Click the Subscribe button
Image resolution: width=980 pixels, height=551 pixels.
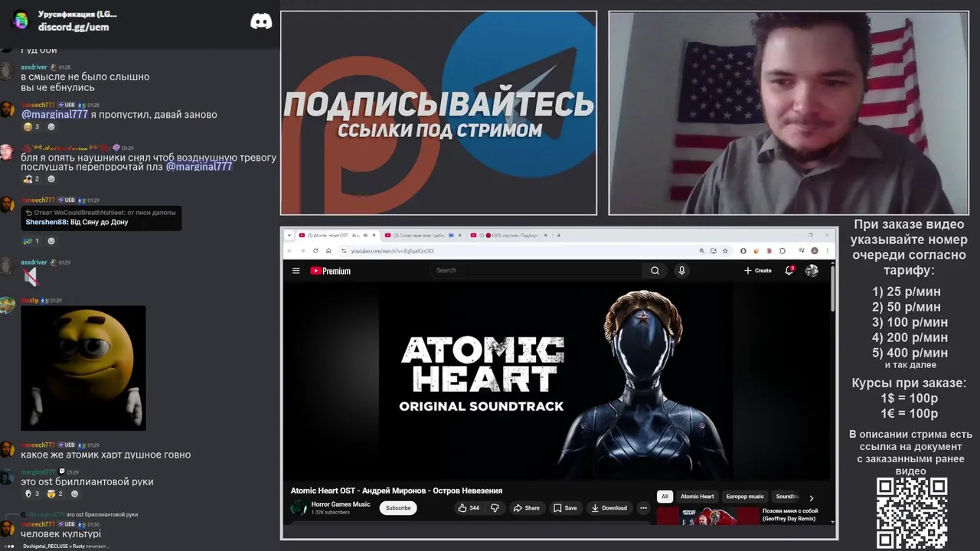point(398,507)
